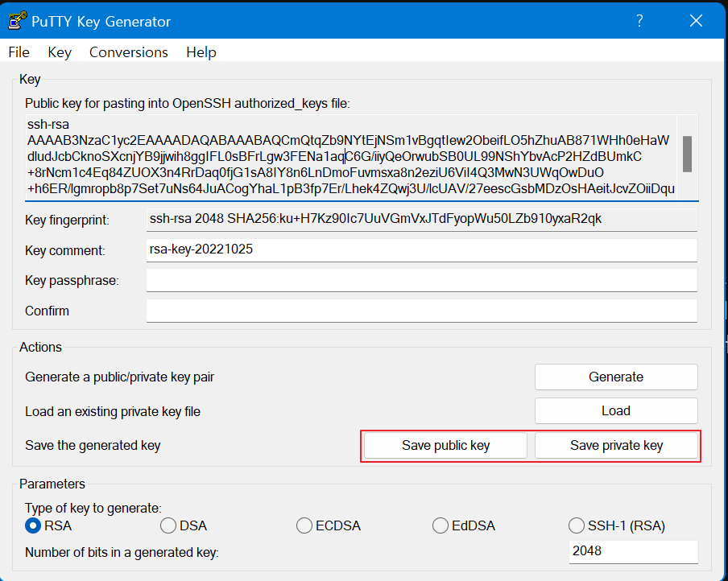Open the Key menu

pos(60,52)
